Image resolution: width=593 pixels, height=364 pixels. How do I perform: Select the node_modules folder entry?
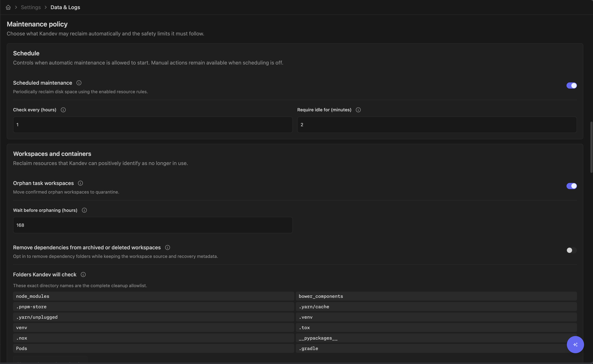click(153, 296)
